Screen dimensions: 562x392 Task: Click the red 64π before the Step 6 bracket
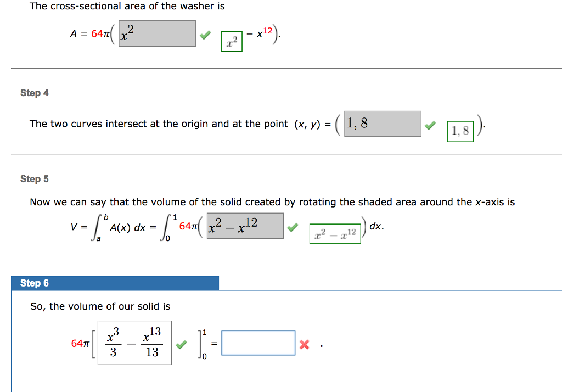pos(80,343)
